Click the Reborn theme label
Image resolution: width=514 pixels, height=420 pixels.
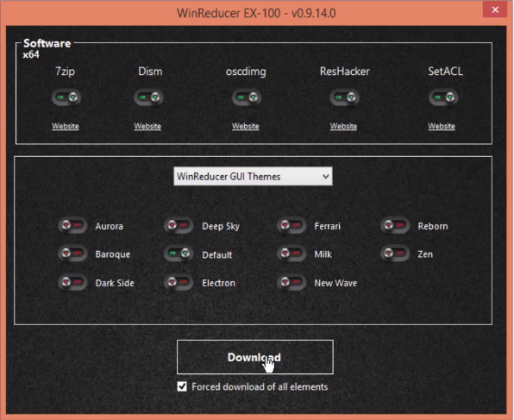pyautogui.click(x=433, y=226)
